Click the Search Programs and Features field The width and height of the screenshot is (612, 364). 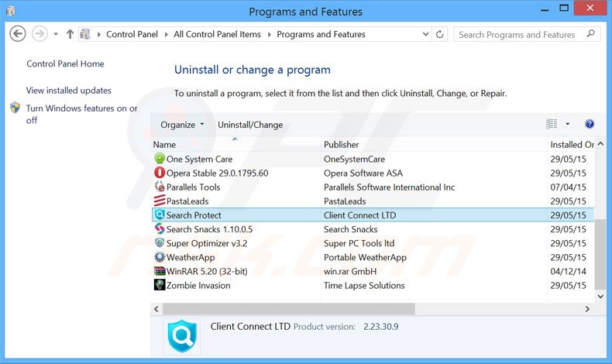click(x=517, y=34)
